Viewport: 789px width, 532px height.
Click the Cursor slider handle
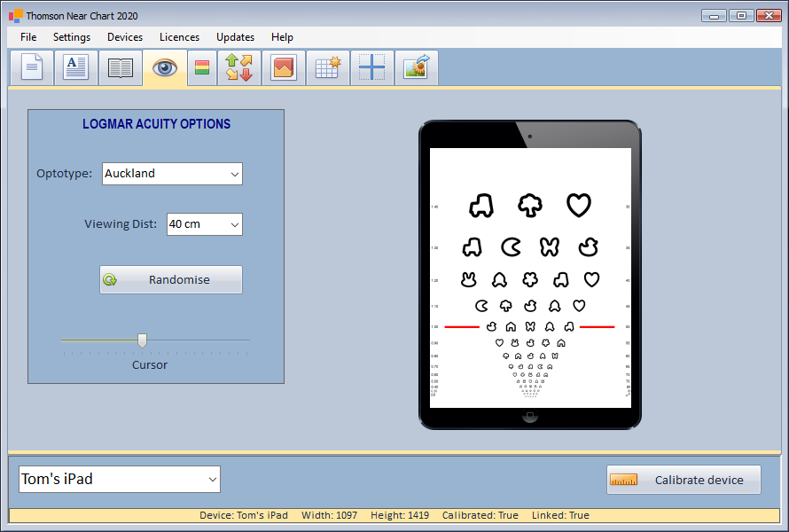click(142, 340)
